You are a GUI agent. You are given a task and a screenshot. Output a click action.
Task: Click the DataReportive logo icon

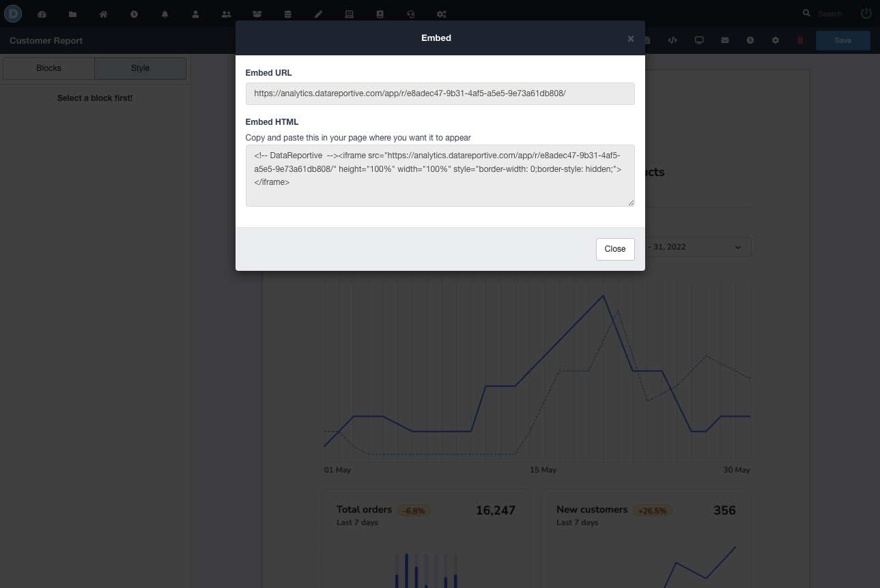tap(13, 13)
